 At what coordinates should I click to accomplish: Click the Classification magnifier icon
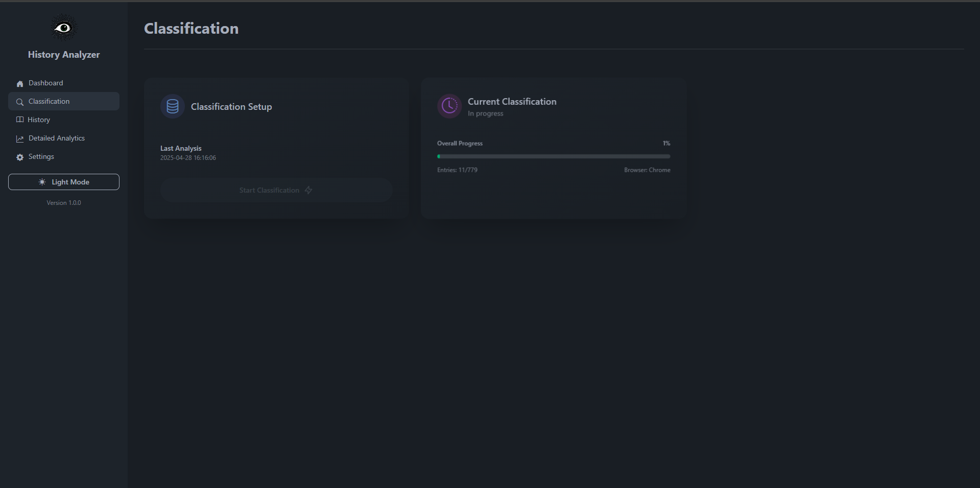coord(20,102)
